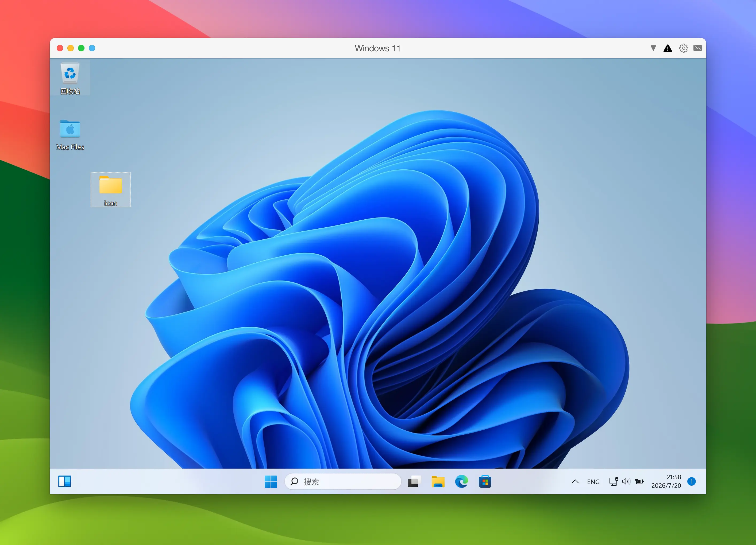Image resolution: width=756 pixels, height=545 pixels.
Task: Launch Microsoft Edge from the taskbar
Action: coord(461,481)
